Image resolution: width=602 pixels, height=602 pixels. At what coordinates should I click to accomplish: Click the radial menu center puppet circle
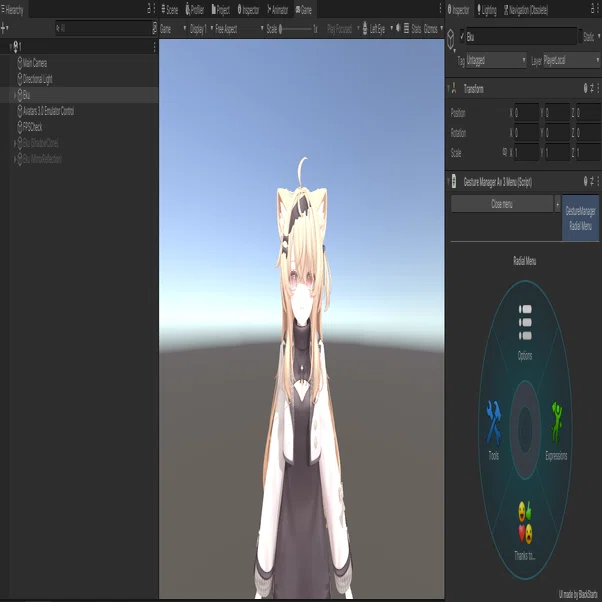(525, 430)
